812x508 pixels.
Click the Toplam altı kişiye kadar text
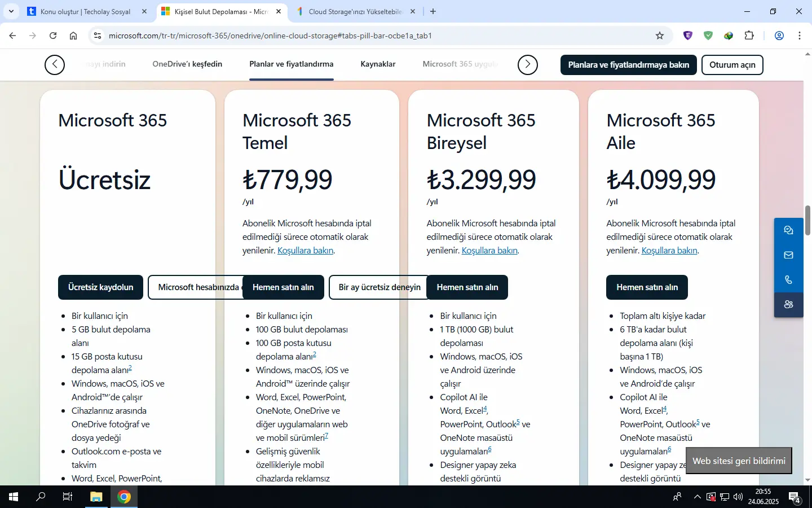[663, 316]
